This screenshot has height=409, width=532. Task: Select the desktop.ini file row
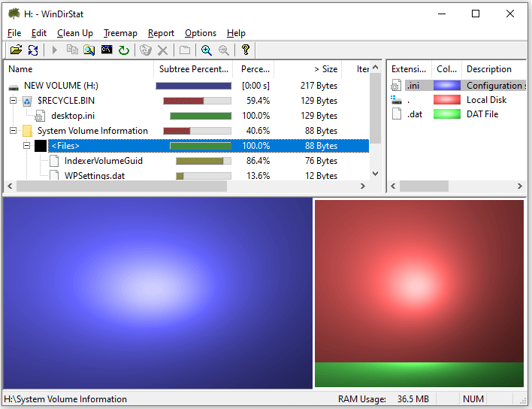coord(186,116)
